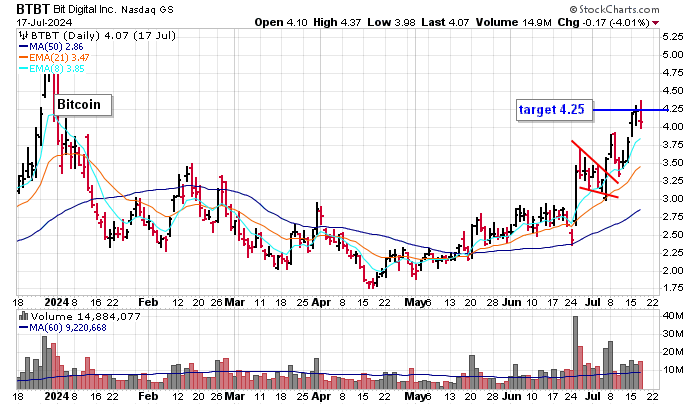Click the 'High 4.37' value
This screenshot has width=700, height=405.
pyautogui.click(x=337, y=22)
